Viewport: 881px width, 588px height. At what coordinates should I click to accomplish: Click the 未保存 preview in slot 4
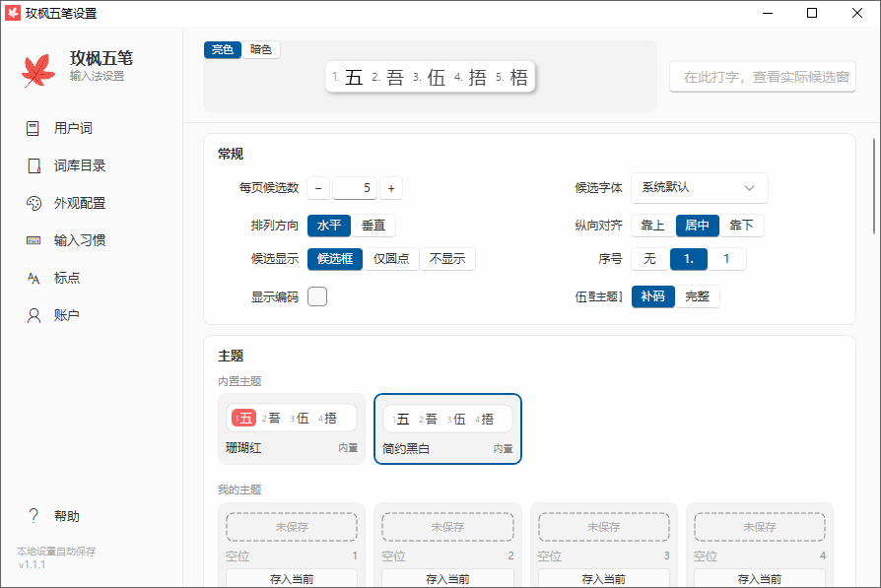(760, 527)
